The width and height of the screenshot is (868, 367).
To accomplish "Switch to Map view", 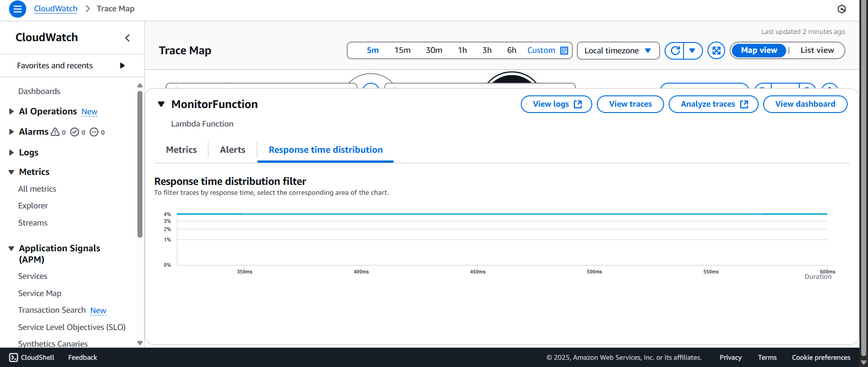I will point(759,51).
